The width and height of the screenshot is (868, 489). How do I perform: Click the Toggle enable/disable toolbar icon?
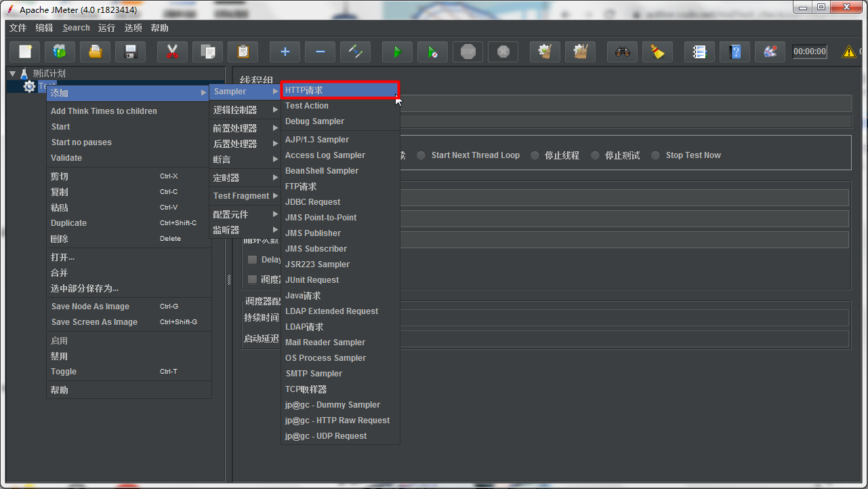[356, 52]
